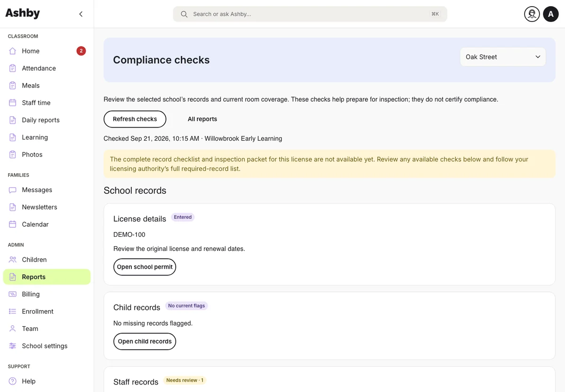Screen dimensions: 565x392
Task: Go to Enrollment
Action: click(x=47, y=312)
